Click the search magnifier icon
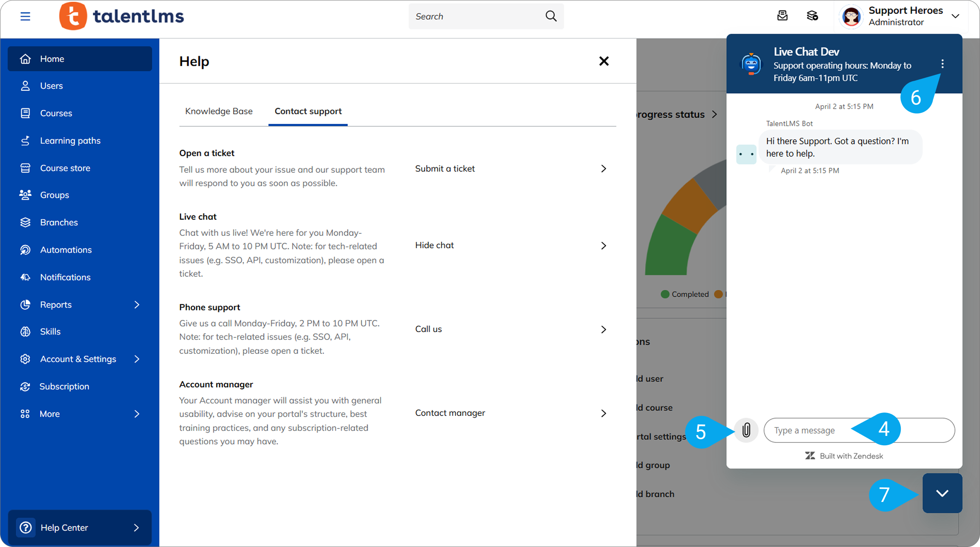Screen dimensions: 980x547 (551, 16)
